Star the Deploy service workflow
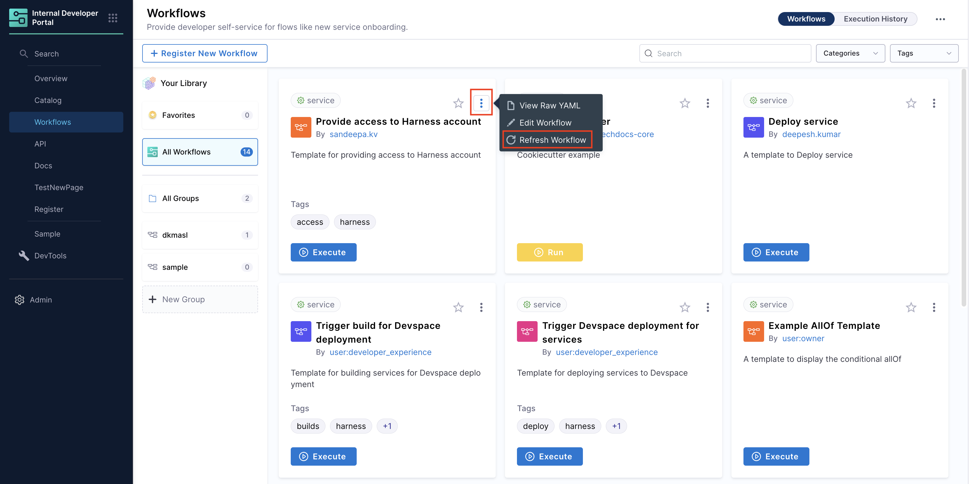The height and width of the screenshot is (484, 980). point(911,103)
